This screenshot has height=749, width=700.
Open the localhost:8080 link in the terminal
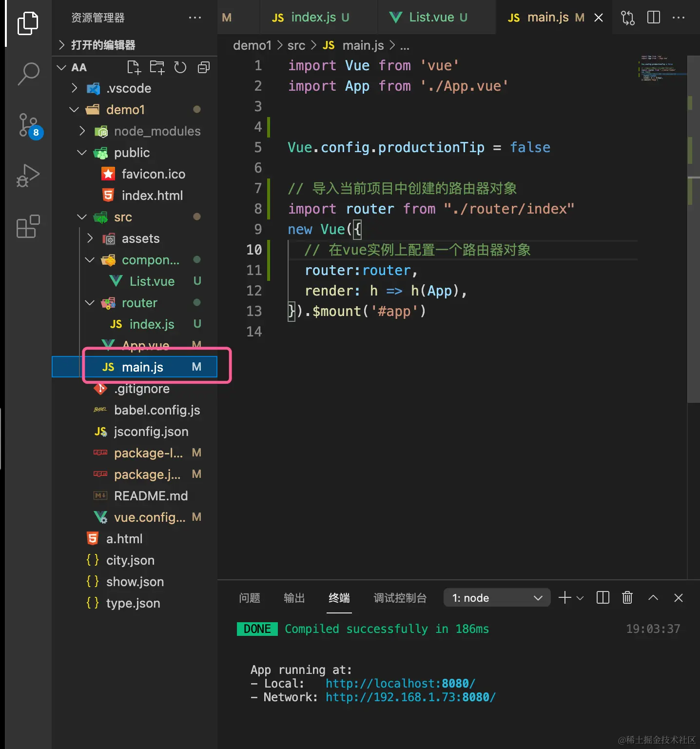tap(400, 684)
